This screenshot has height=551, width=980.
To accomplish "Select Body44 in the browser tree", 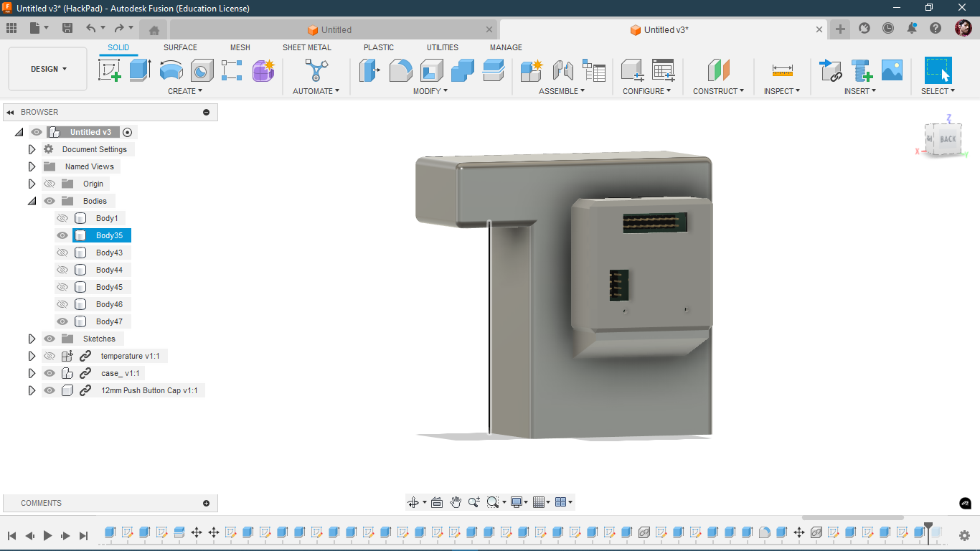I will click(109, 270).
